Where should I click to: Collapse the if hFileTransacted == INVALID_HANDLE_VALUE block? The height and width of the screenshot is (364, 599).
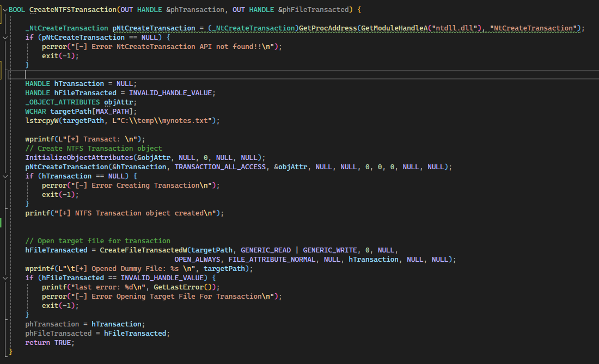tap(5, 278)
